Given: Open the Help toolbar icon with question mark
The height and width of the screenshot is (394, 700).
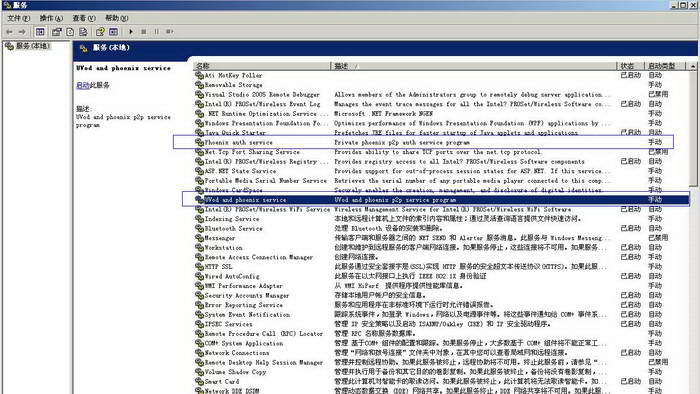Looking at the screenshot, I should click(100, 32).
